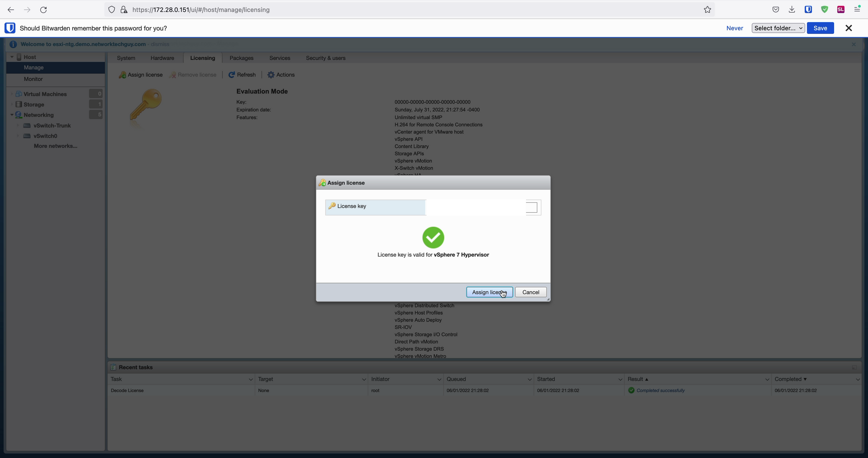
Task: Click the Recent tasks panel icon
Action: [113, 367]
